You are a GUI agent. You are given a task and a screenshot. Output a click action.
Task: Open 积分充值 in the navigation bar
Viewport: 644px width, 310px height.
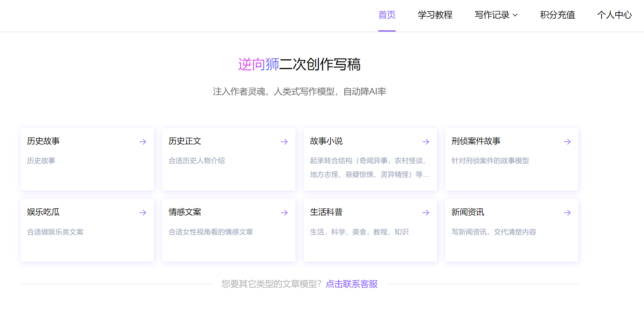pos(558,15)
